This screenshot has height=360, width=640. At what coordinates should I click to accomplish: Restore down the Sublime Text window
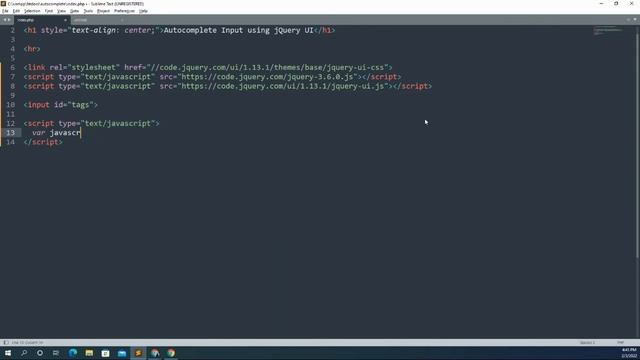616,4
